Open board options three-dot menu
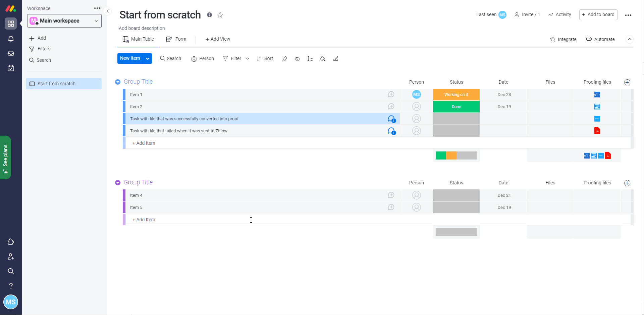Image resolution: width=644 pixels, height=315 pixels. pos(628,15)
